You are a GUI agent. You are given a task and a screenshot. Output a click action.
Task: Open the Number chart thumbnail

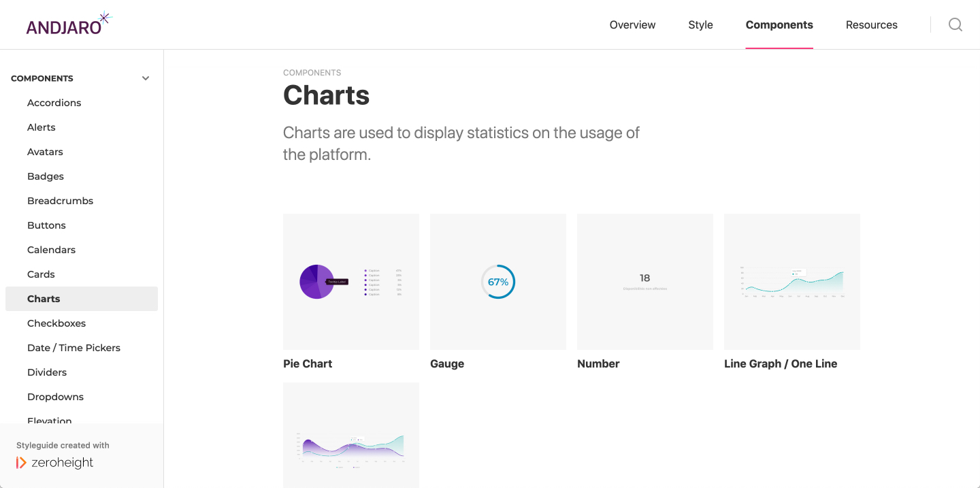pyautogui.click(x=645, y=282)
